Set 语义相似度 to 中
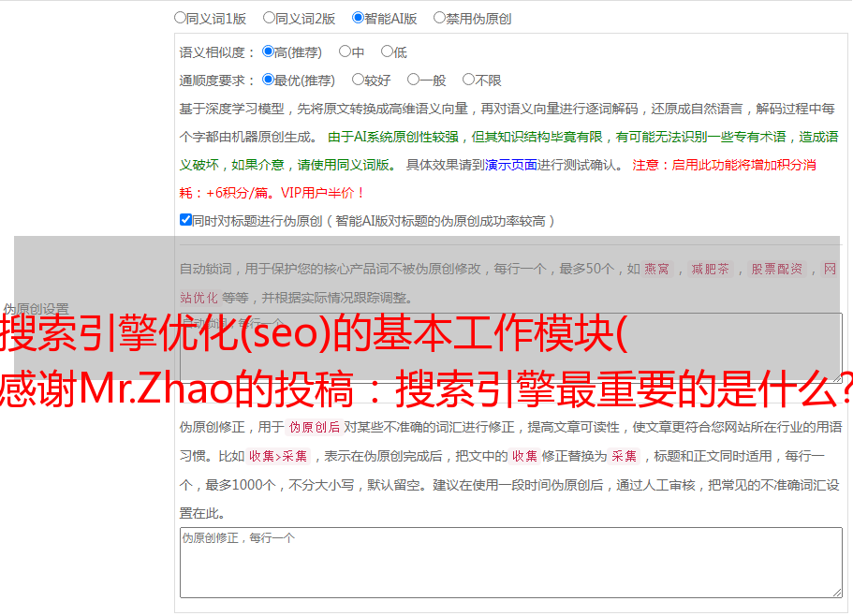 click(x=345, y=51)
